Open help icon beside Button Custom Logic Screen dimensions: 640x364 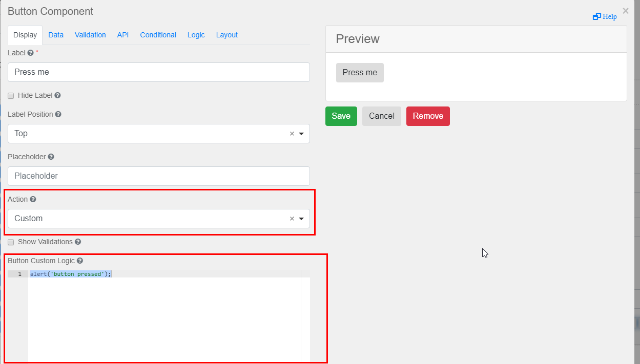[79, 261]
